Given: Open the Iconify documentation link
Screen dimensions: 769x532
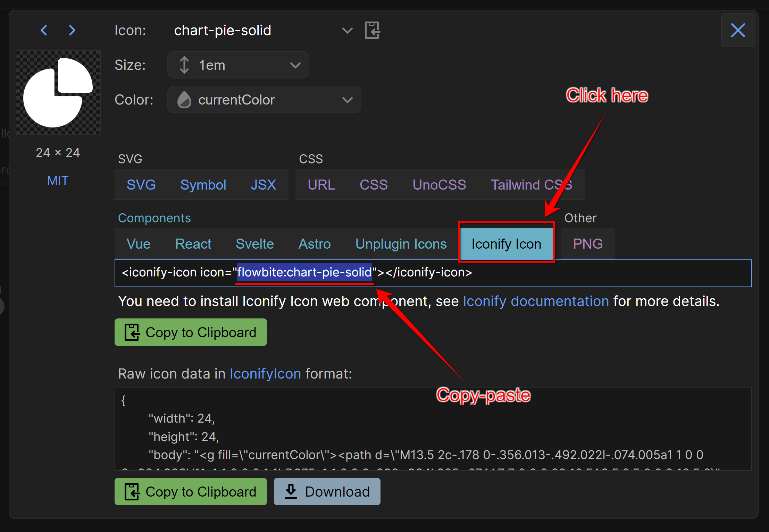Looking at the screenshot, I should click(x=536, y=301).
